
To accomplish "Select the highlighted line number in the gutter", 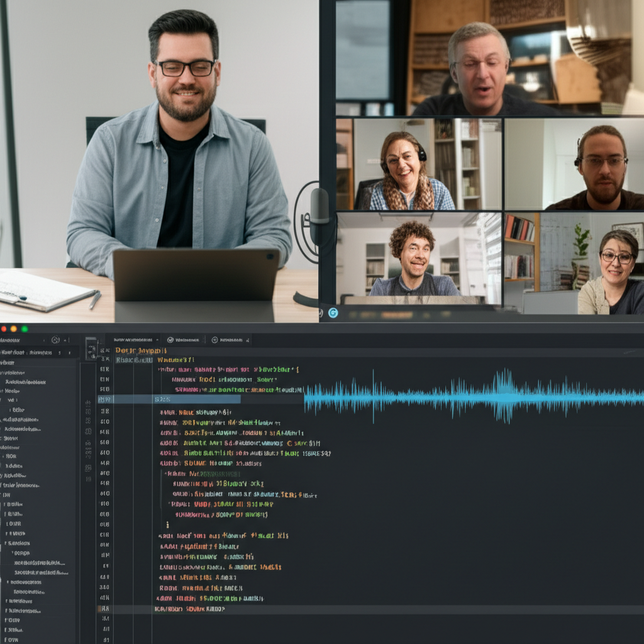I will 104,398.
